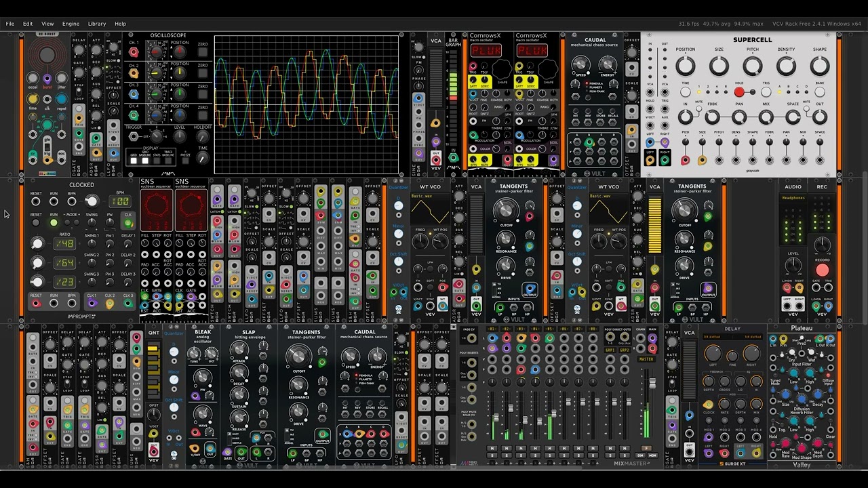Click the Supercell DENSITY knob
The height and width of the screenshot is (488, 868).
tap(786, 66)
